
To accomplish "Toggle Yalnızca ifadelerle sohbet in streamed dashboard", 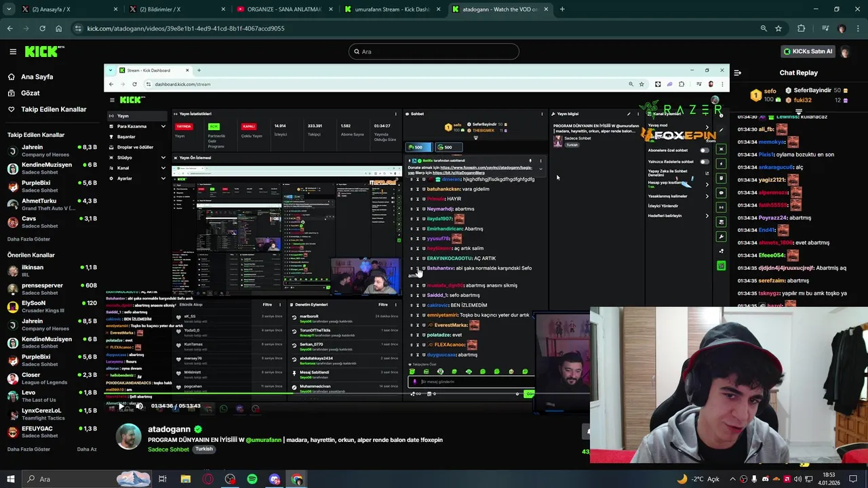I will coord(705,162).
